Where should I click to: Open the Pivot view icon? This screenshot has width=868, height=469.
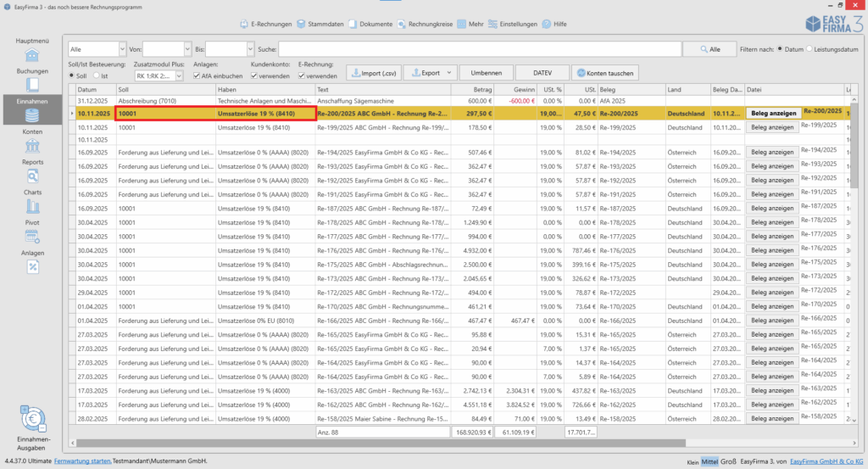33,237
